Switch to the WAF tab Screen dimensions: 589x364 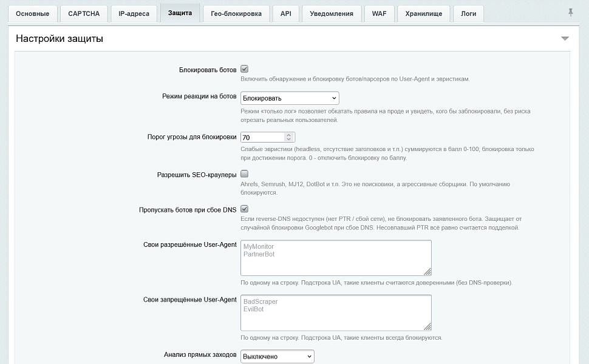(379, 14)
